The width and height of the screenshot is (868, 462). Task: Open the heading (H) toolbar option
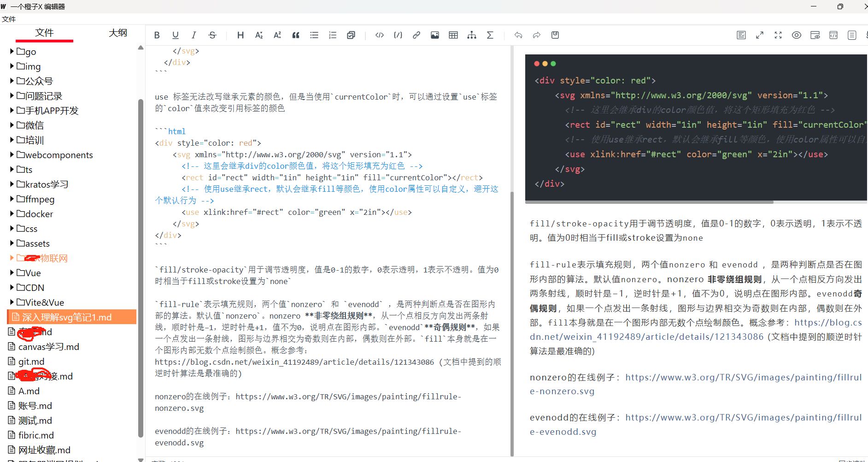[240, 35]
